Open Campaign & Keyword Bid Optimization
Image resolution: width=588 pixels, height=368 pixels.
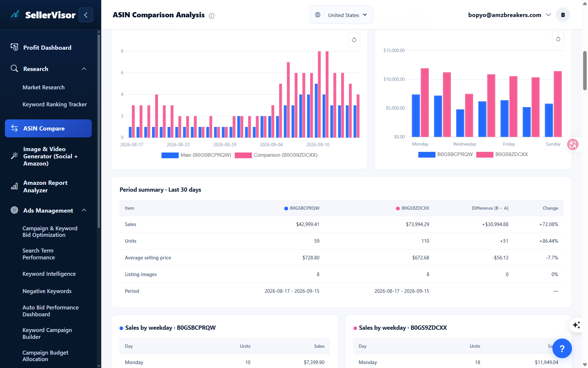[50, 232]
